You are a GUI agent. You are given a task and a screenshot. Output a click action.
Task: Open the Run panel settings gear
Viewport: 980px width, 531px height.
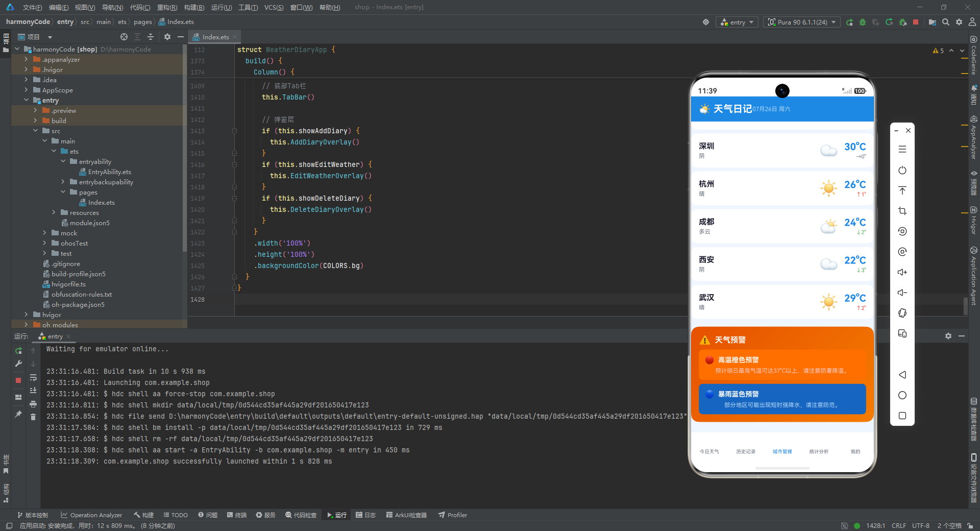point(948,336)
